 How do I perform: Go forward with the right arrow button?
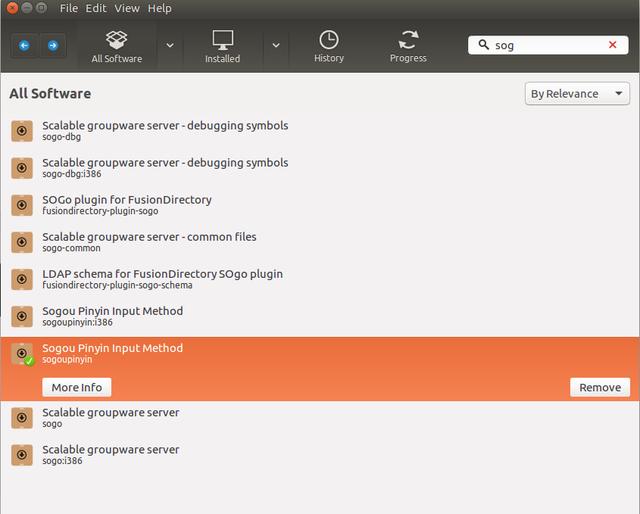(53, 45)
